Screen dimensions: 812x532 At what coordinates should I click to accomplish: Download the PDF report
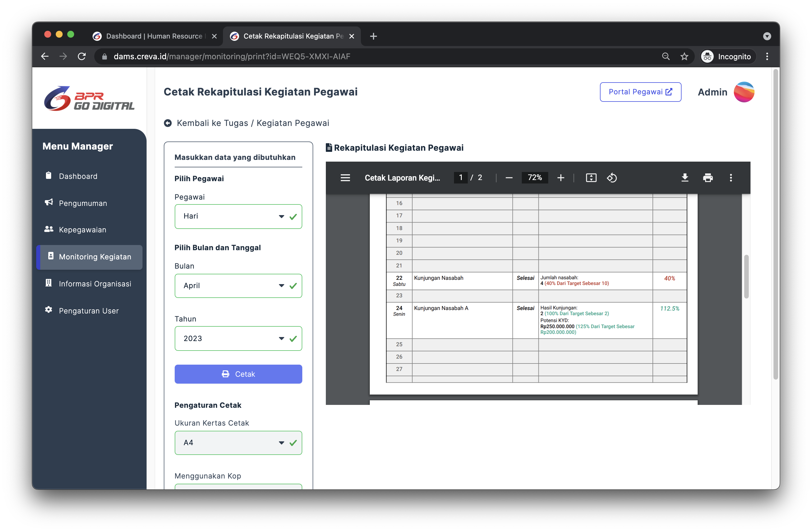pos(685,177)
